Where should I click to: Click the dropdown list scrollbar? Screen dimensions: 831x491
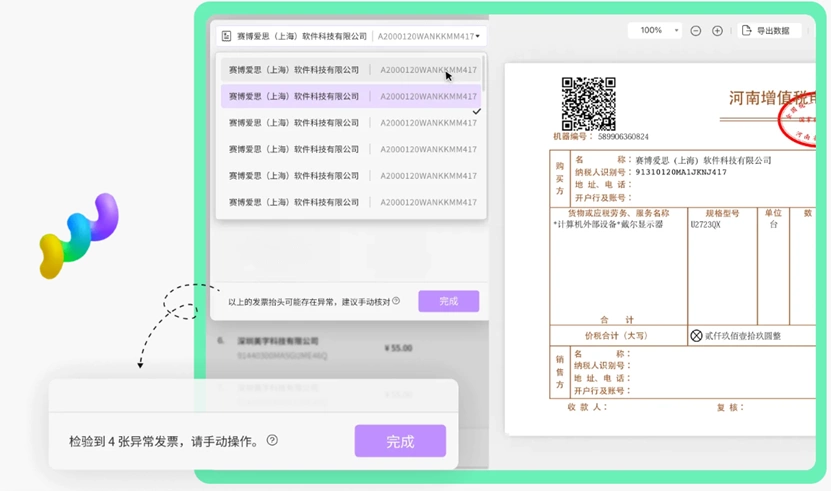click(483, 73)
